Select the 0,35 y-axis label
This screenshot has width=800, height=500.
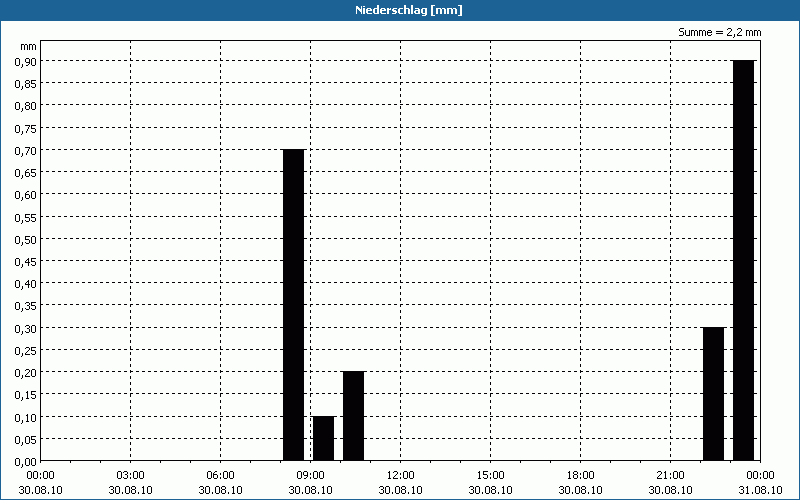tap(26, 306)
